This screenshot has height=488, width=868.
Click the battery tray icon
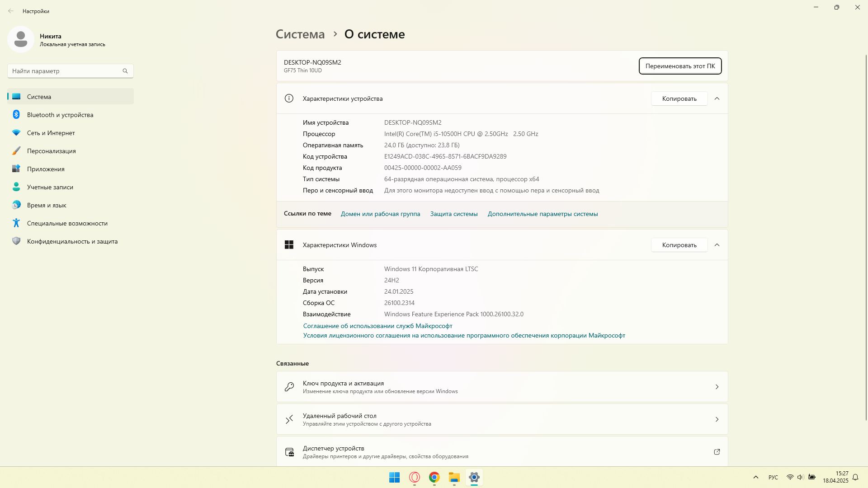pos(812,477)
